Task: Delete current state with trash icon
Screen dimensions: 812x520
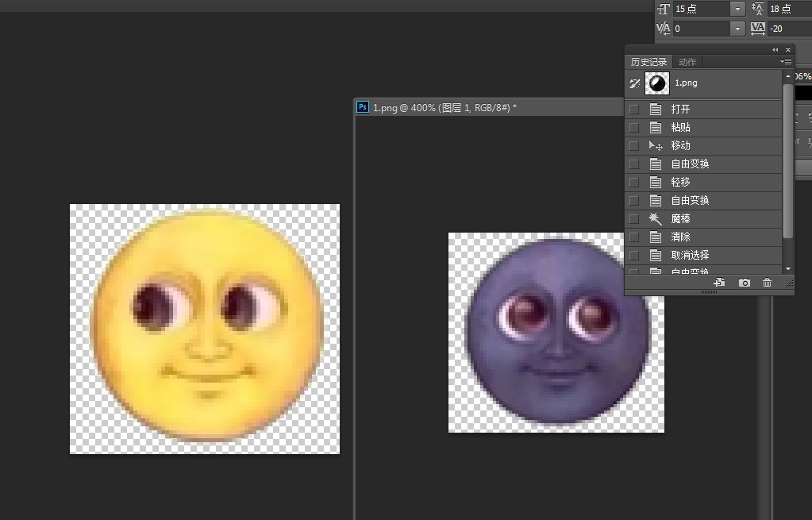Action: 767,283
